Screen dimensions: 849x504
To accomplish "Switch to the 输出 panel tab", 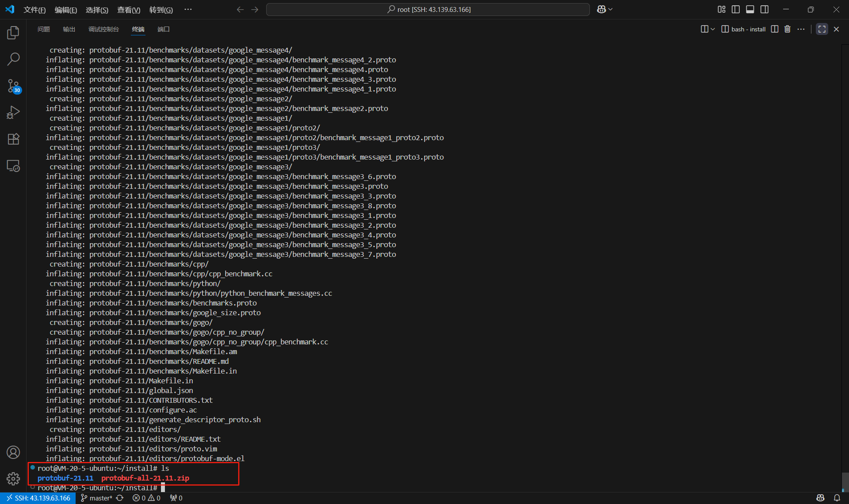I will (69, 29).
